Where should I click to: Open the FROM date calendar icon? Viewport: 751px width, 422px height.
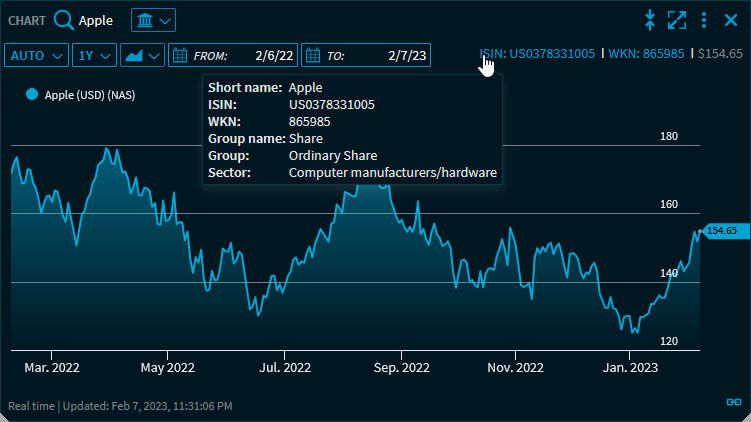click(x=181, y=55)
